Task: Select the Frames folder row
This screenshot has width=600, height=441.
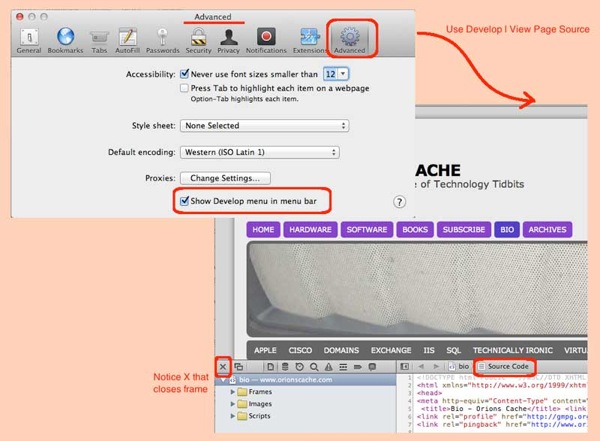Action: (x=305, y=392)
